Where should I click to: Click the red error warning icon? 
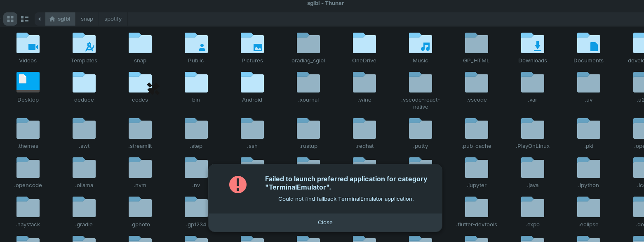point(238,185)
